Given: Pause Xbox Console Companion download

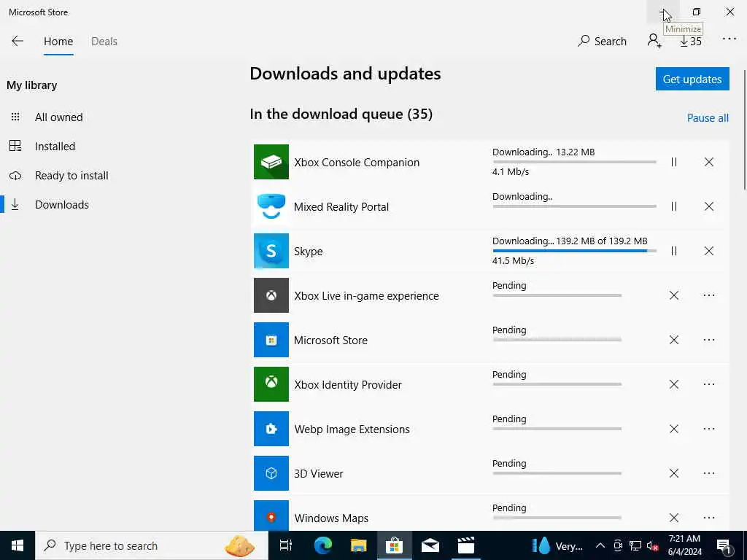Looking at the screenshot, I should click(673, 162).
